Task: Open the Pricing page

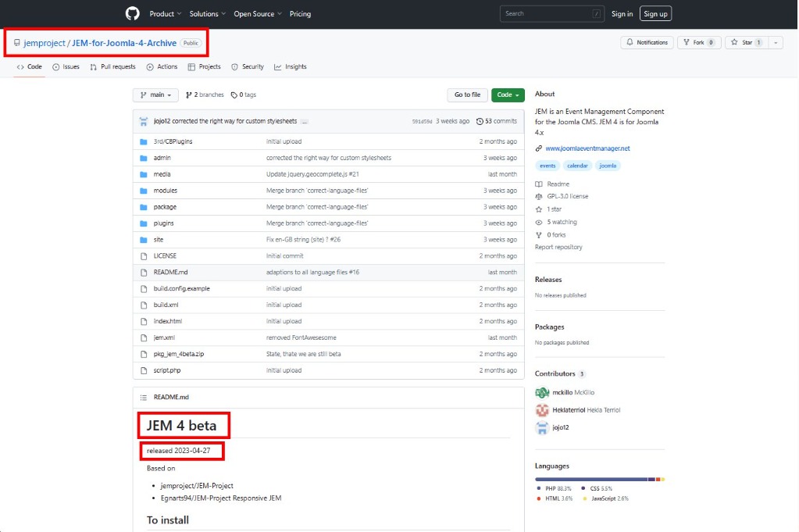Action: (x=300, y=14)
